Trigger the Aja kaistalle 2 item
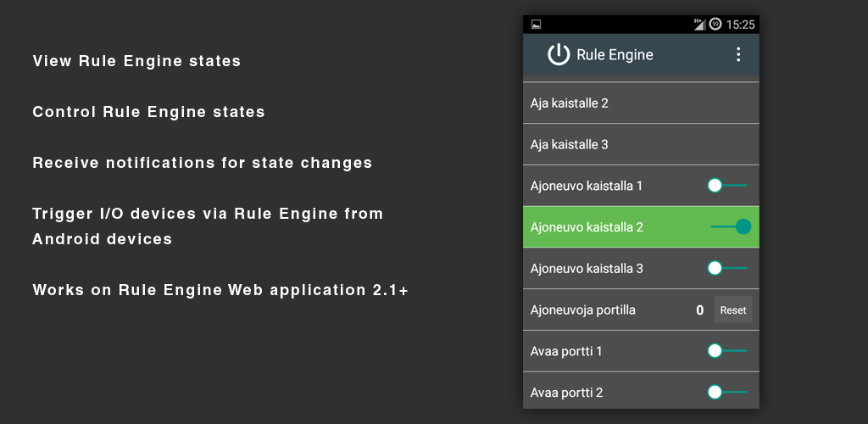 570,103
